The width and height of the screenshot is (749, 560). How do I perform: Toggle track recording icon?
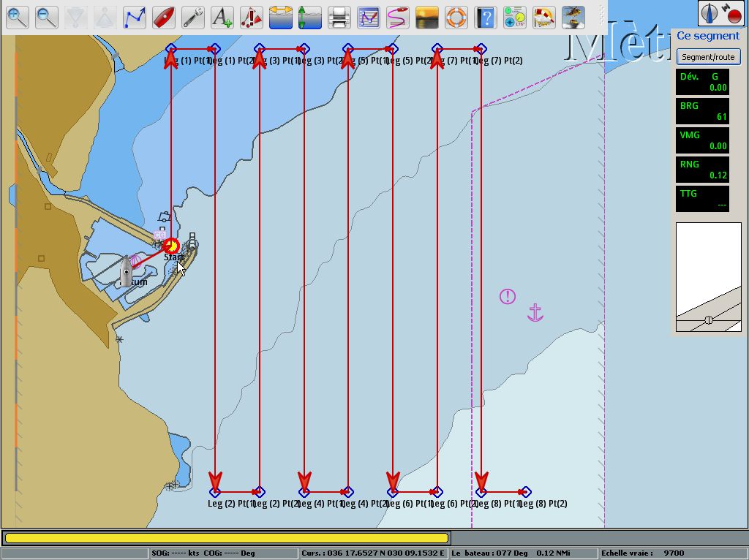397,18
